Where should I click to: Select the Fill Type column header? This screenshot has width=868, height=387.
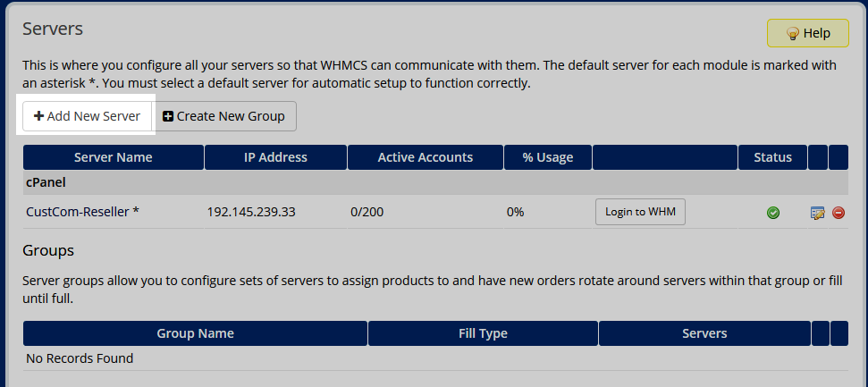483,333
